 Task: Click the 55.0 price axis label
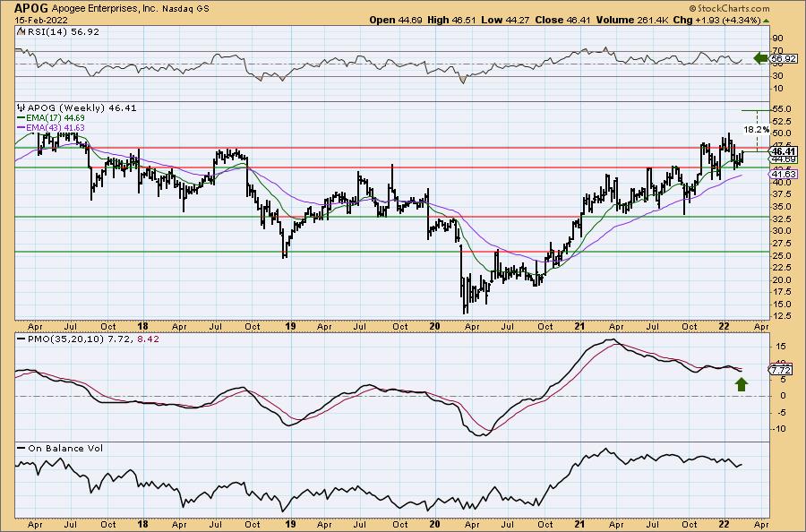pos(781,109)
